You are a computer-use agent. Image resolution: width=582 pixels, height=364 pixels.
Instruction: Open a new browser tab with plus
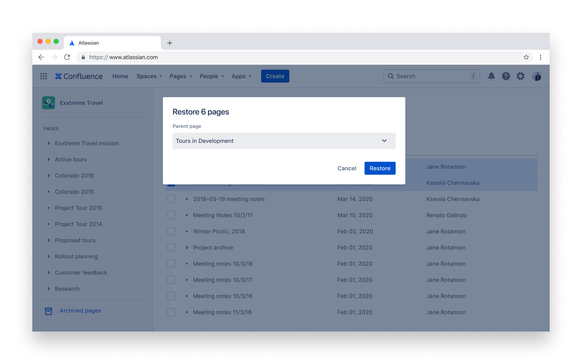(169, 43)
